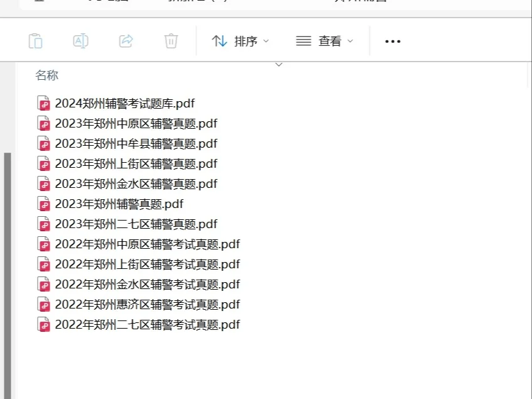Screen dimensions: 532x399
Task: Click PDF icon of 2022年郑州中原区辅警考试真题
Action: (x=44, y=244)
